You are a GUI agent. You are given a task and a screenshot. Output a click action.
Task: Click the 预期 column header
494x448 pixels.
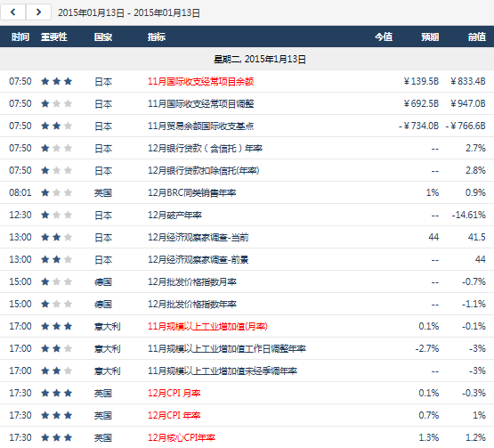(x=430, y=37)
